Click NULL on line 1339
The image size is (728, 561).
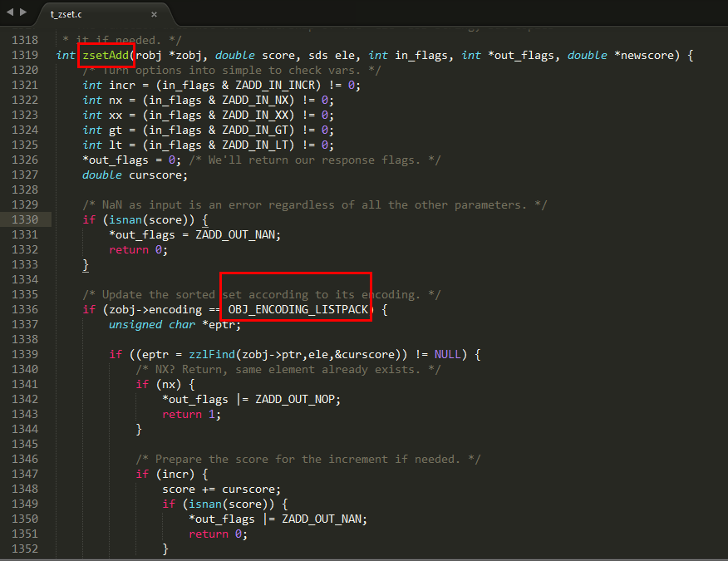point(448,354)
